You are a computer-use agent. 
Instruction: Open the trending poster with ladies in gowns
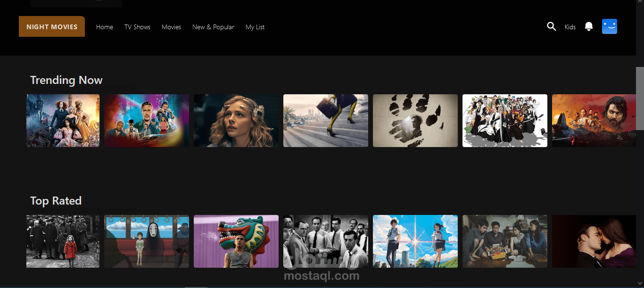(x=63, y=121)
